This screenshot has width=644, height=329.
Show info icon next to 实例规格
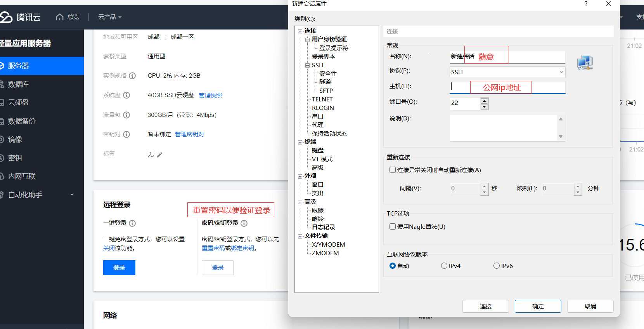tap(132, 76)
